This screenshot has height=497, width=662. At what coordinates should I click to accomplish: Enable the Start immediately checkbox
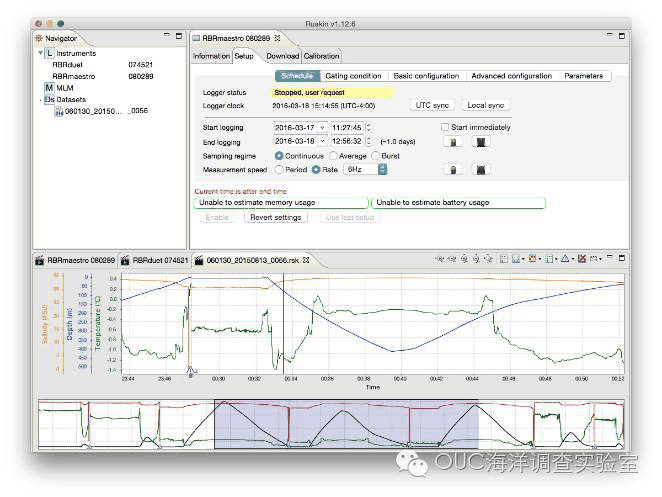tap(446, 128)
